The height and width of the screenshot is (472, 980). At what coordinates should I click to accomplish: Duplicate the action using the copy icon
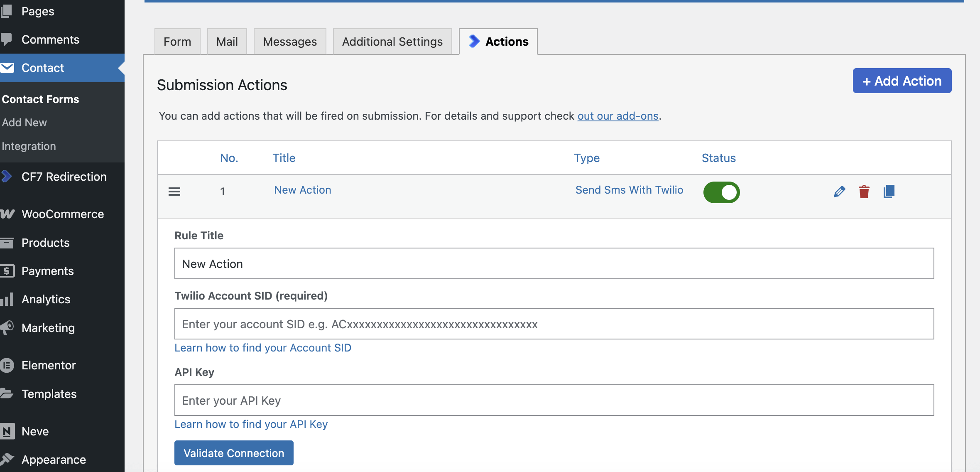(889, 192)
